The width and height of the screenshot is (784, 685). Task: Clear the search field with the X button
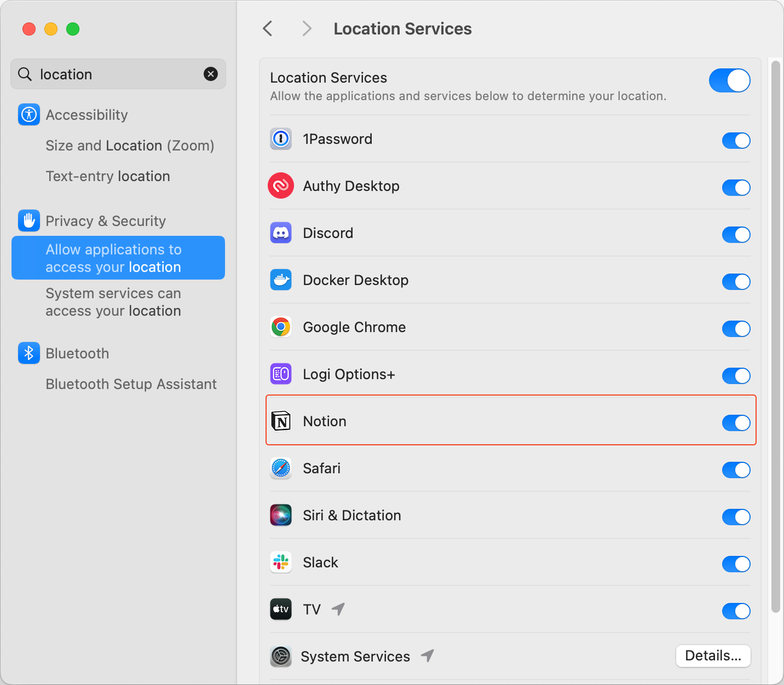pyautogui.click(x=211, y=74)
